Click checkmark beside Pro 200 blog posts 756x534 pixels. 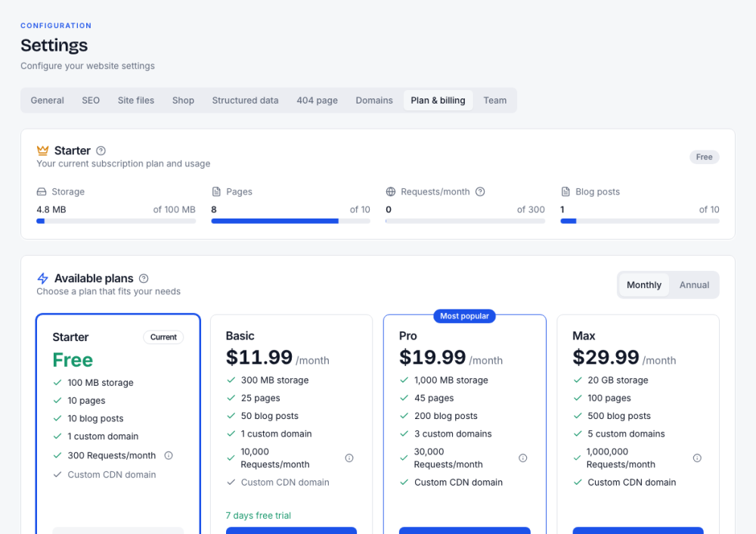pyautogui.click(x=404, y=416)
